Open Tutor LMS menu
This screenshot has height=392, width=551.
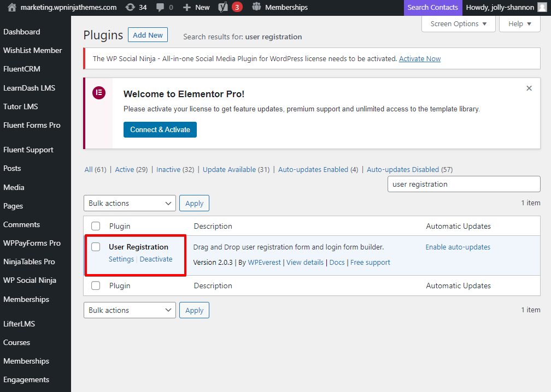21,106
